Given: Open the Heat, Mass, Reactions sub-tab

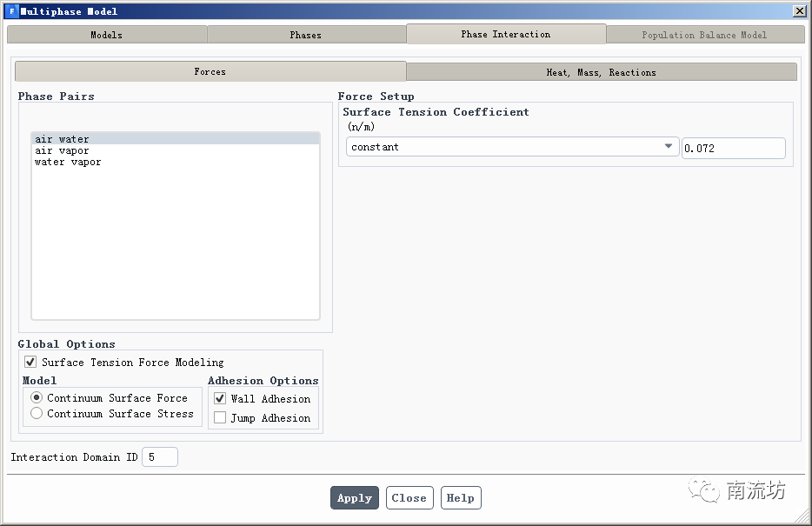Looking at the screenshot, I should coord(602,72).
